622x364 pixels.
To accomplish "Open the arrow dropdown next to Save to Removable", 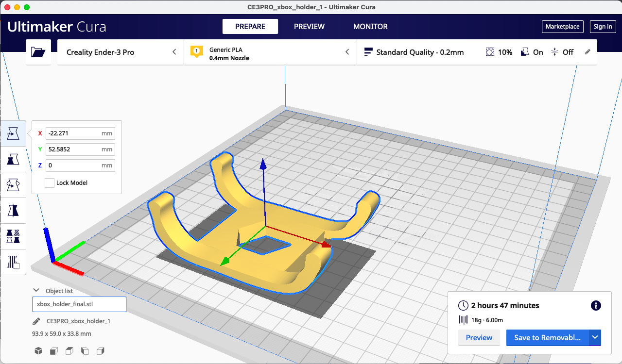I will (x=595, y=338).
